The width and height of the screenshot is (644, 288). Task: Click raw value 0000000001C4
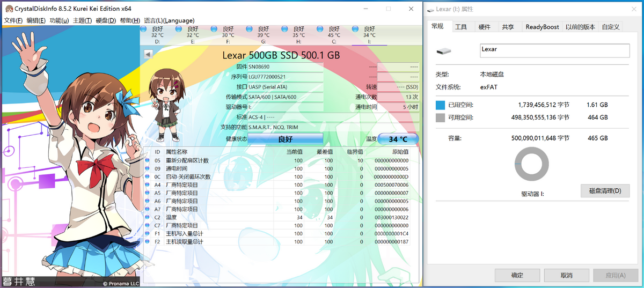[391, 234]
